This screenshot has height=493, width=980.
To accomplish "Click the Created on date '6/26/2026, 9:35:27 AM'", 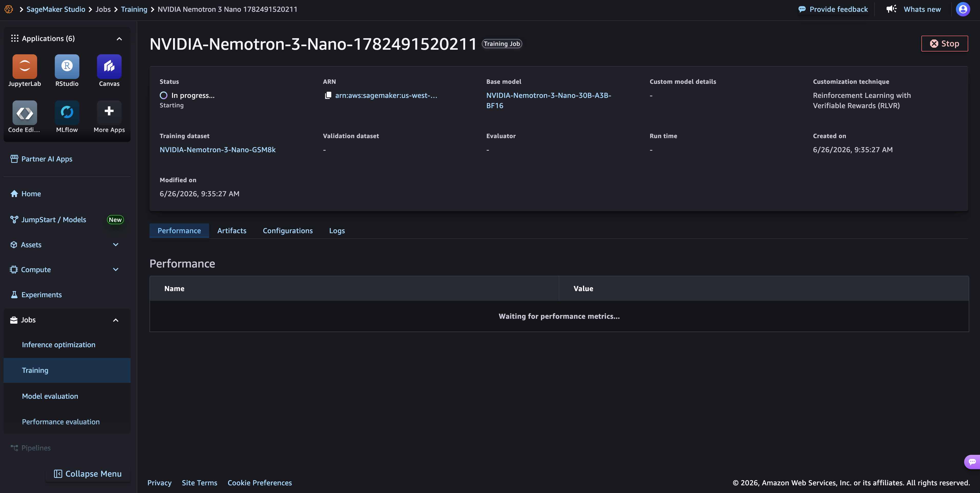I will point(853,150).
